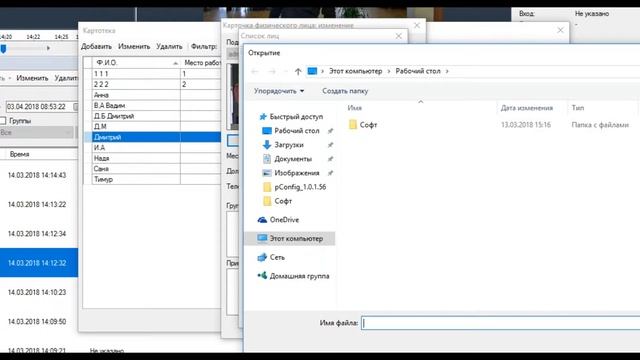Close the Список лиц window

coord(399,36)
